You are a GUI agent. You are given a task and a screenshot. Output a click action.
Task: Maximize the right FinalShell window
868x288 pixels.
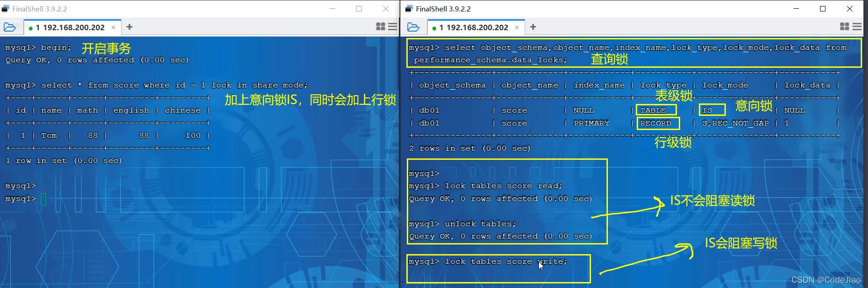pyautogui.click(x=823, y=9)
